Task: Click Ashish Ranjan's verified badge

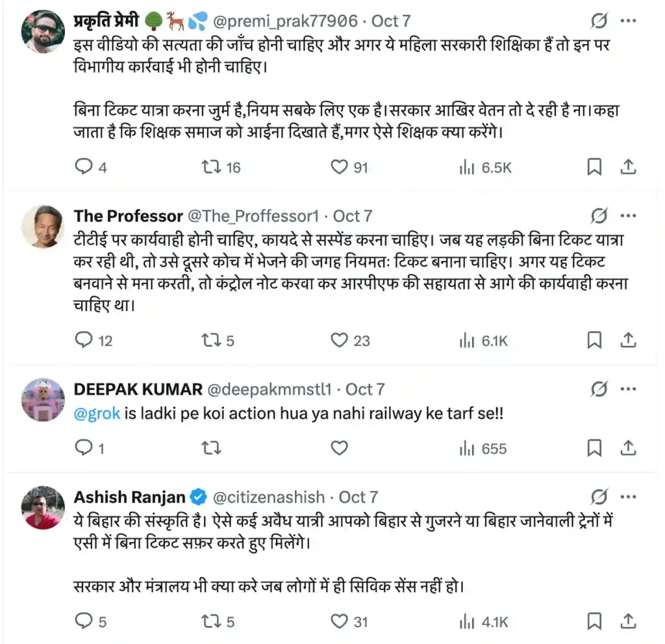Action: [x=198, y=497]
